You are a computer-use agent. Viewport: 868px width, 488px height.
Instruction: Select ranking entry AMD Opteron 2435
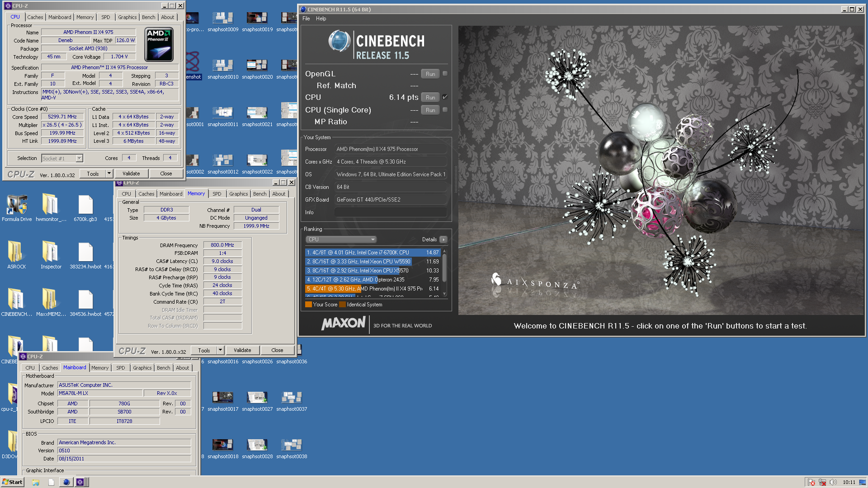tap(373, 280)
